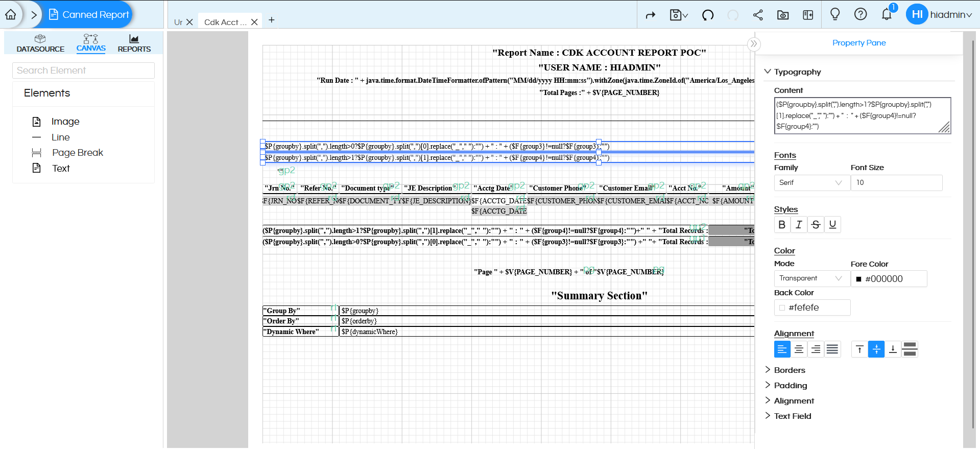
Task: Select the Report Name title text
Action: tap(599, 53)
